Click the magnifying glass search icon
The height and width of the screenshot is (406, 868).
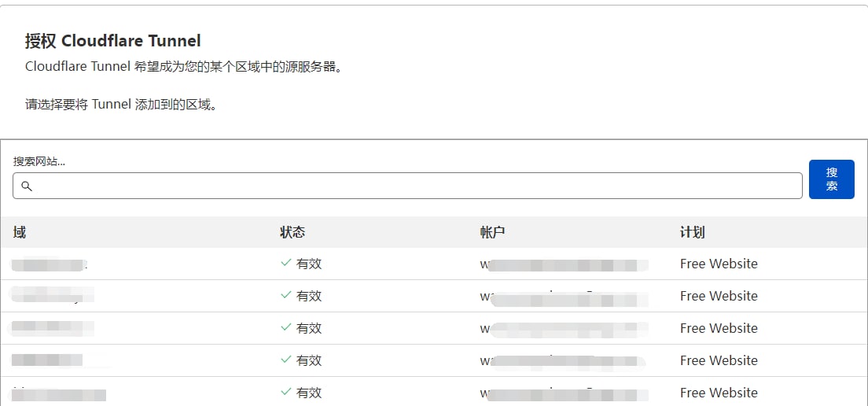pos(26,186)
